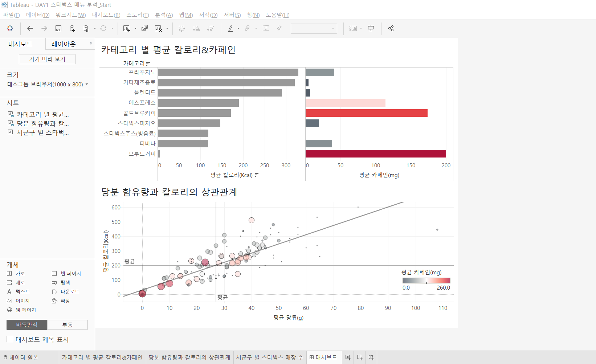
Task: Open the 데이터(D) menu
Action: [x=38, y=15]
